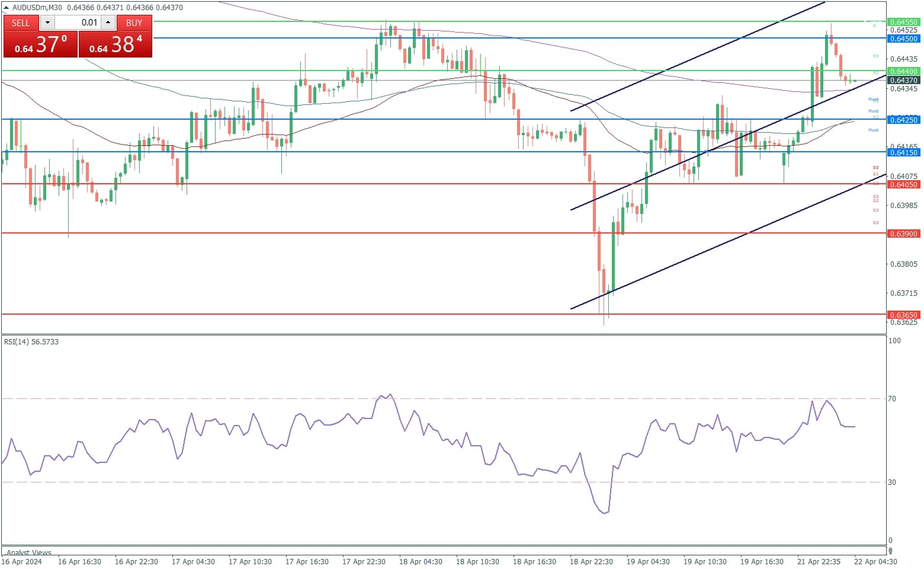The image size is (924, 569).
Task: Click the 0.64435 price scale value
Action: point(904,59)
